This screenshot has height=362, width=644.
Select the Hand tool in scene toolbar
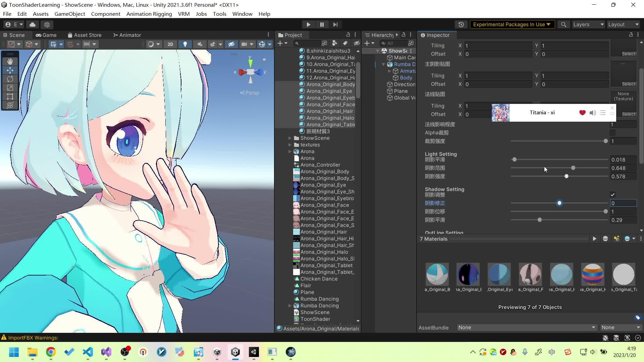click(10, 61)
